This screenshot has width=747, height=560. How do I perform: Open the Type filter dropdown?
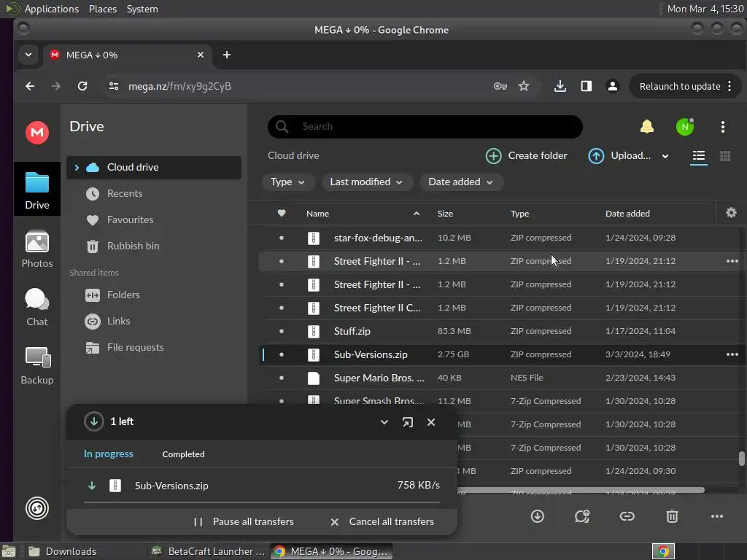(287, 182)
